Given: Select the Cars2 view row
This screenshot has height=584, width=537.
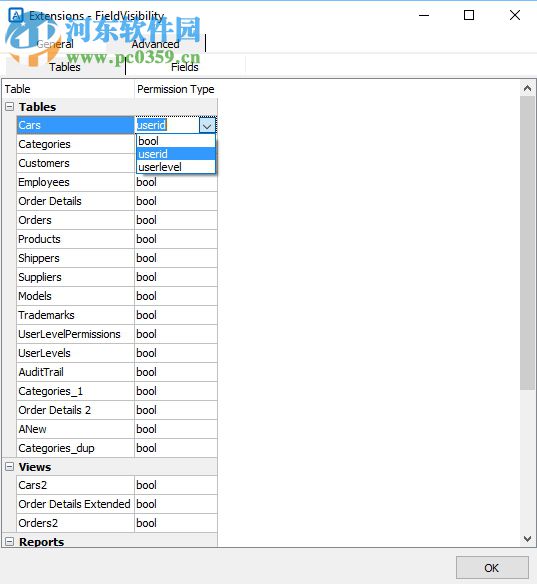Looking at the screenshot, I should 75,485.
